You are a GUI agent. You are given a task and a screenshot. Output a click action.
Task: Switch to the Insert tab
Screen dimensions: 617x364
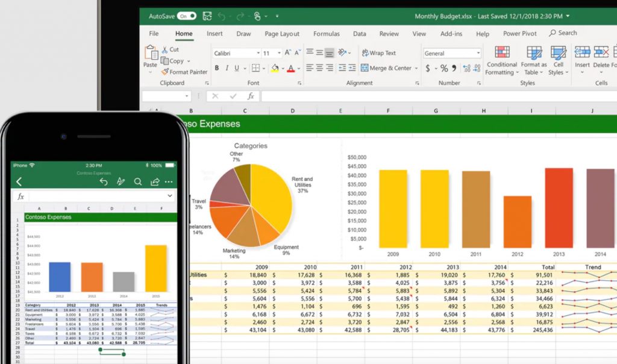pyautogui.click(x=215, y=34)
